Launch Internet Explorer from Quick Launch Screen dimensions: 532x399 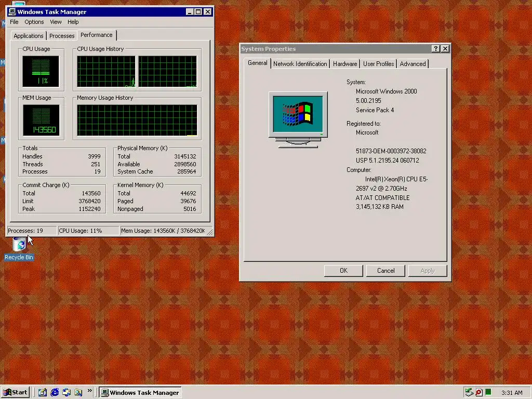coord(54,393)
